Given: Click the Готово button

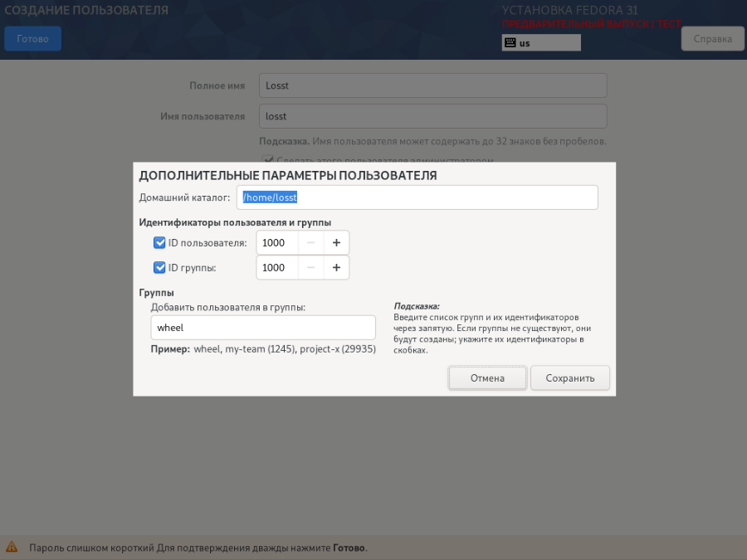Looking at the screenshot, I should click(32, 38).
